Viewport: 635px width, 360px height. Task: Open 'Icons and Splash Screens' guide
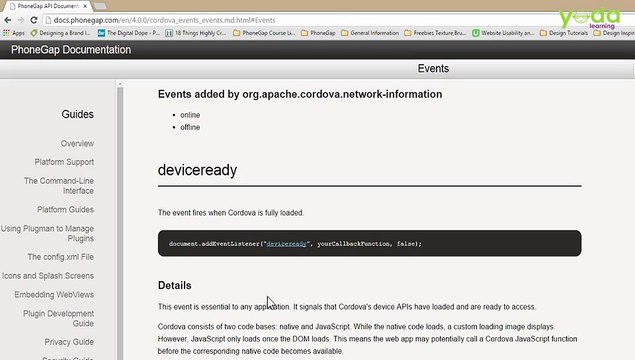(x=48, y=276)
